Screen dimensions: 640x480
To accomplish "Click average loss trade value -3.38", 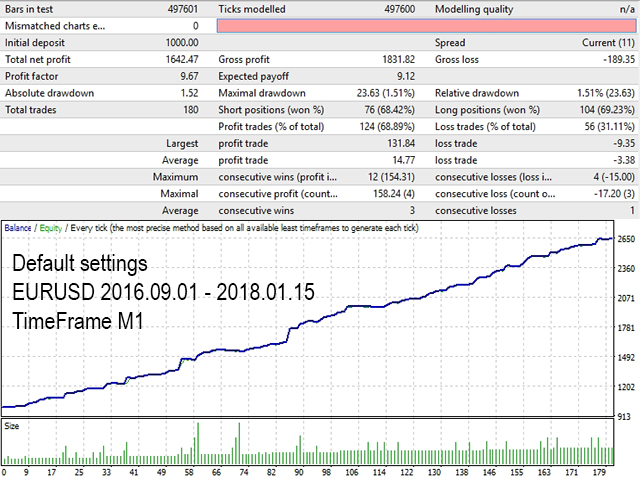I will 624,160.
